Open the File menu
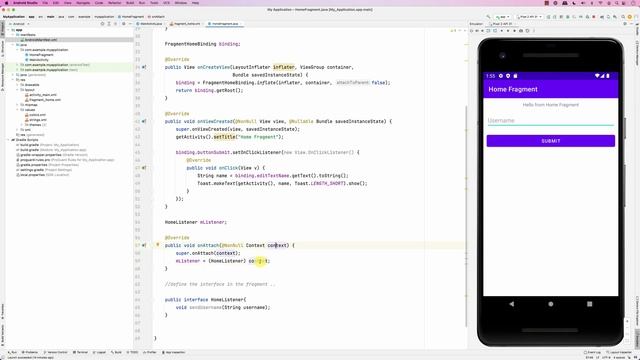The width and height of the screenshot is (640, 360). coord(45,3)
